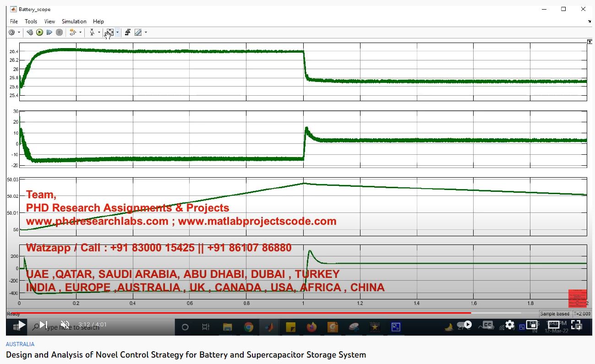Screen dimensions: 595x364
Task: Click the Scale Axes Limits icon
Action: click(x=109, y=33)
